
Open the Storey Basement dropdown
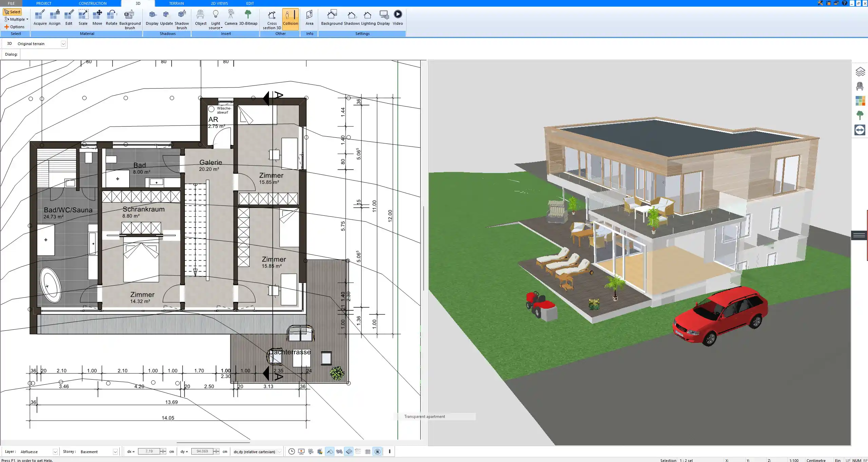(x=115, y=452)
